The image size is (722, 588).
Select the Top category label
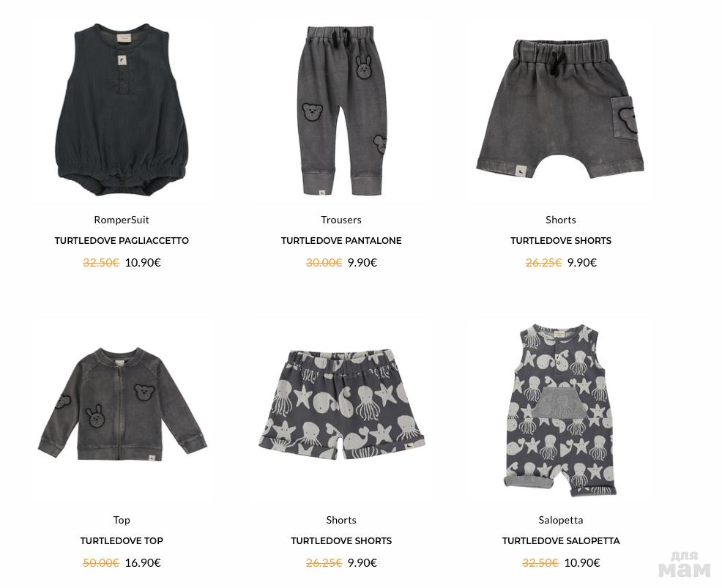tap(122, 521)
